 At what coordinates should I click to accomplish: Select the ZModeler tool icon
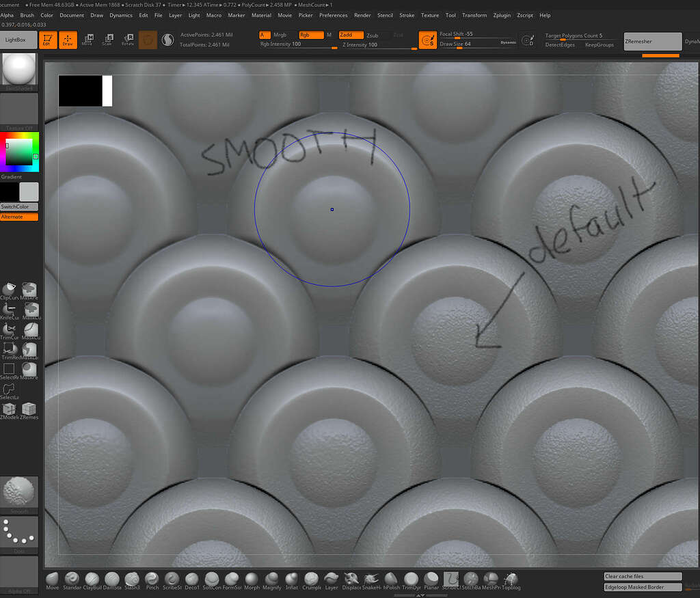tap(10, 409)
